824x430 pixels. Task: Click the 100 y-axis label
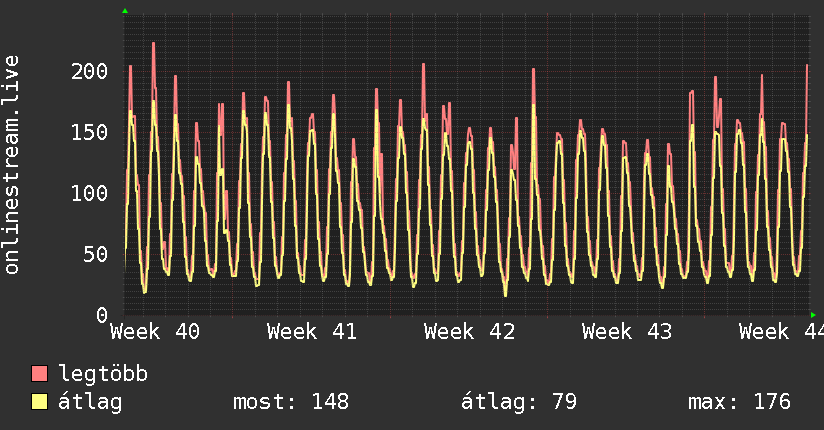coord(89,193)
